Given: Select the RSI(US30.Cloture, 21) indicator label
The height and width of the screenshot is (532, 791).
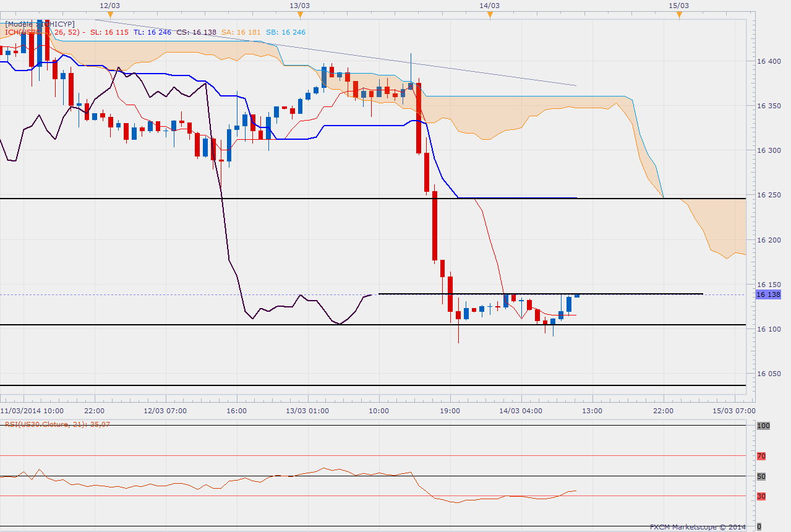Looking at the screenshot, I should [58, 424].
